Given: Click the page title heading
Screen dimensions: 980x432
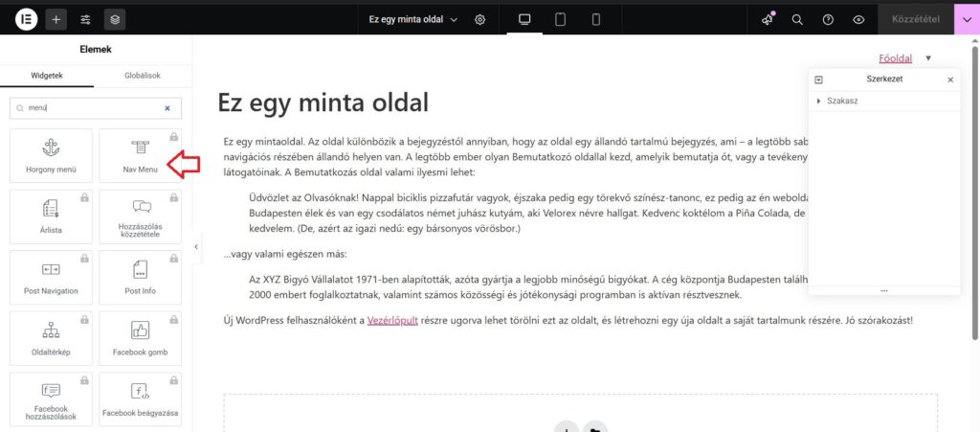Looking at the screenshot, I should [x=323, y=102].
